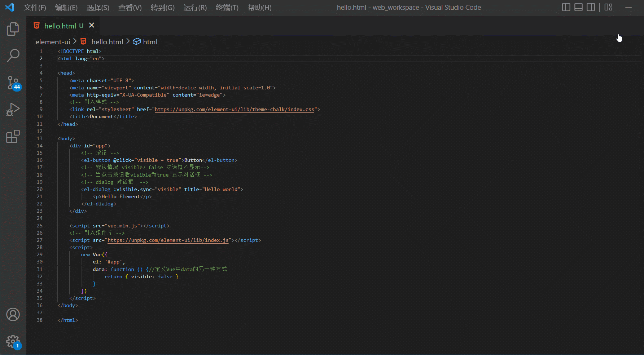
Task: Minimize the Visual Studio Code window
Action: [x=628, y=7]
